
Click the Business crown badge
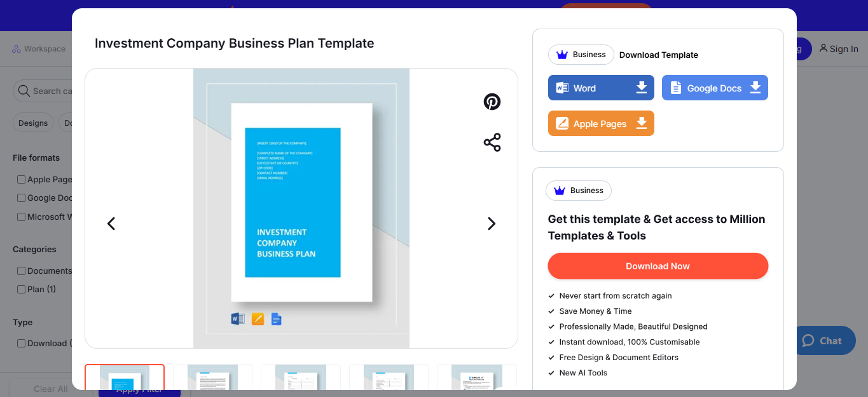click(579, 55)
